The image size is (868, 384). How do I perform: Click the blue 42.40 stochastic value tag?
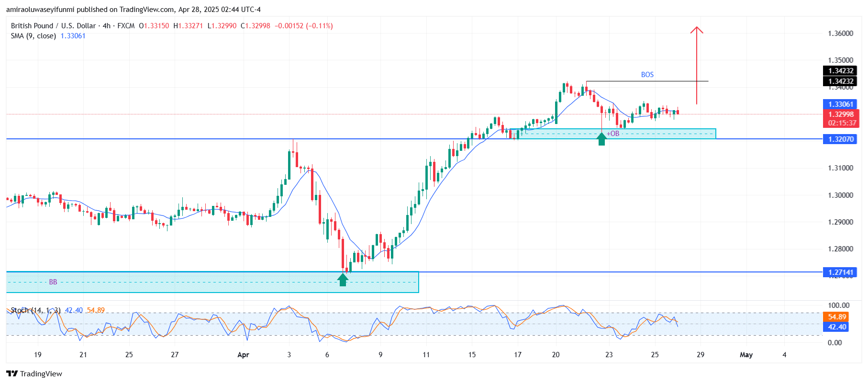tap(836, 327)
